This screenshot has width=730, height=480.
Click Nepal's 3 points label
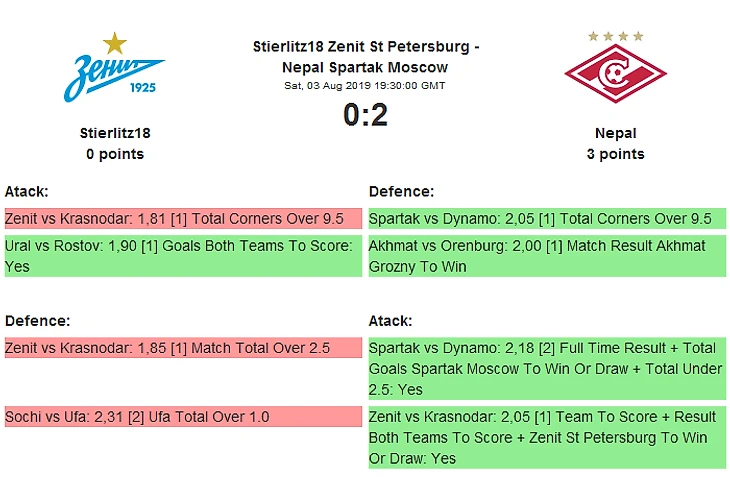[615, 154]
